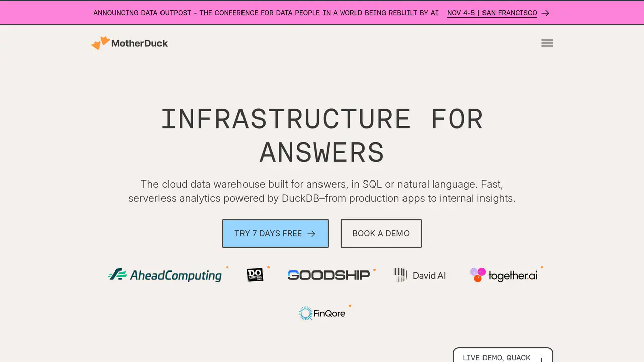Click the David AI customer logo
Viewport: 644px width, 362px height.
click(420, 275)
